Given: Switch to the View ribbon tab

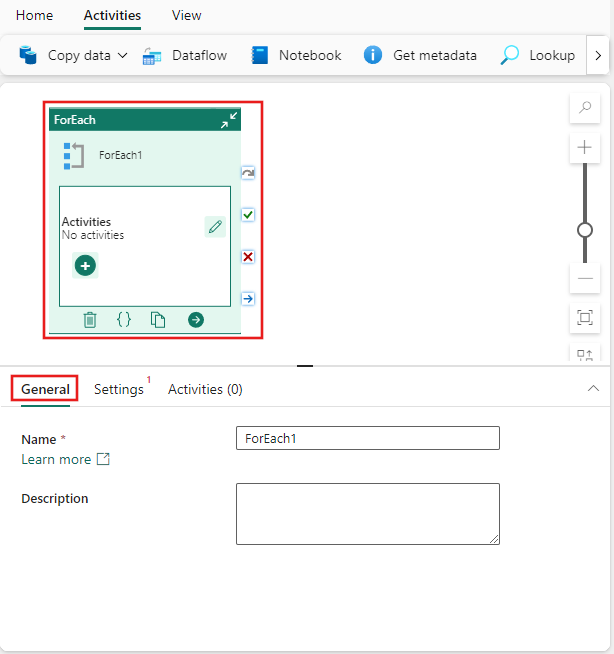Looking at the screenshot, I should point(186,15).
